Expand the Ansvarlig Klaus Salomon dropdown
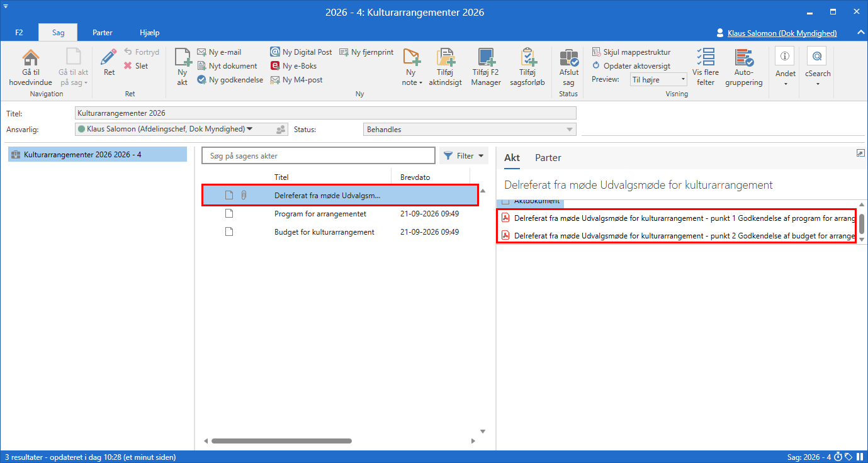 [x=250, y=129]
